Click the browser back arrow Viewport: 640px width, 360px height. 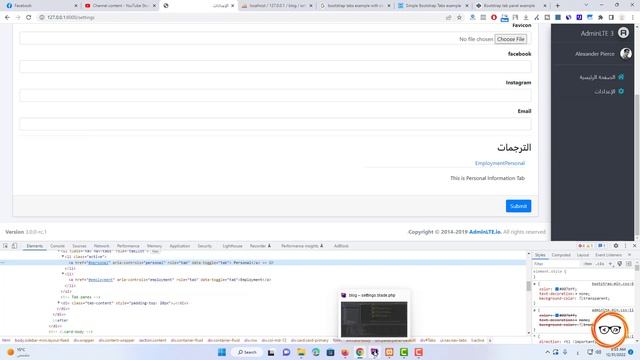point(7,18)
